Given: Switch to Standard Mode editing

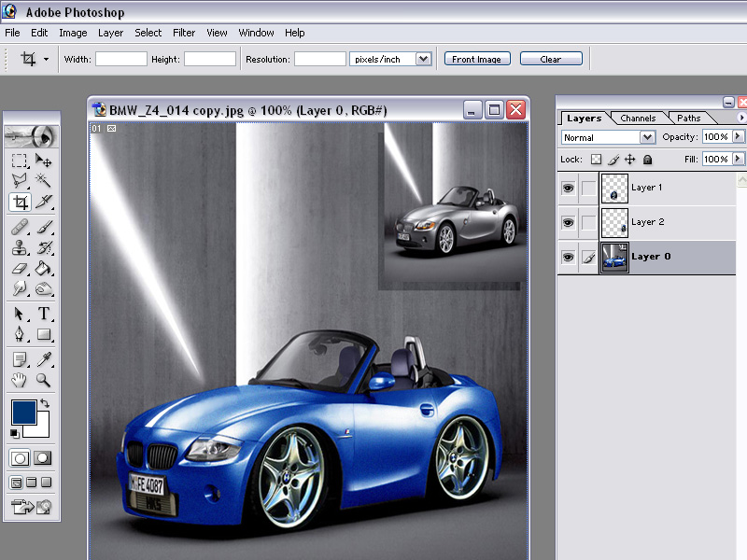Looking at the screenshot, I should tap(20, 458).
